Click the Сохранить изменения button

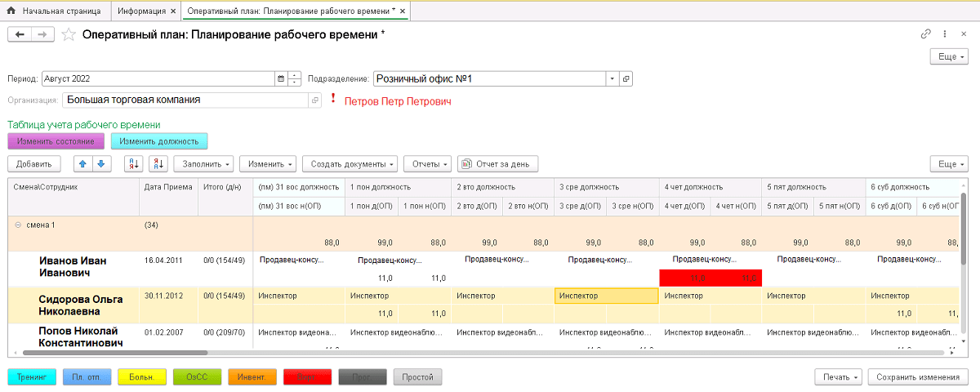click(x=918, y=377)
